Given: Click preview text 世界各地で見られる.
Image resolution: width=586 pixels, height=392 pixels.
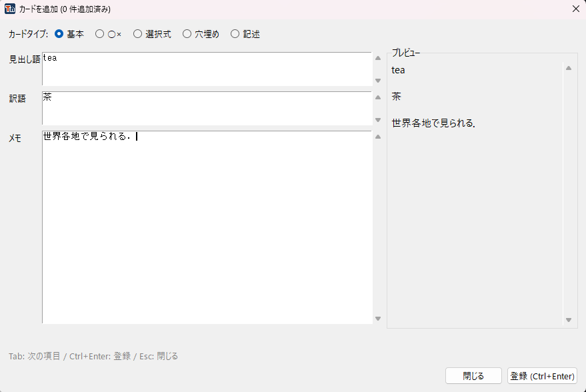Looking at the screenshot, I should tap(433, 123).
